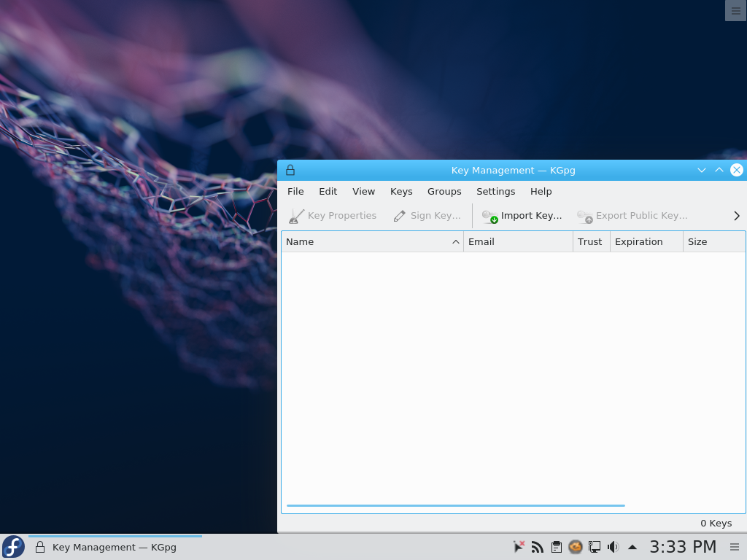
Task: Open the network connections tray icon
Action: click(x=594, y=547)
